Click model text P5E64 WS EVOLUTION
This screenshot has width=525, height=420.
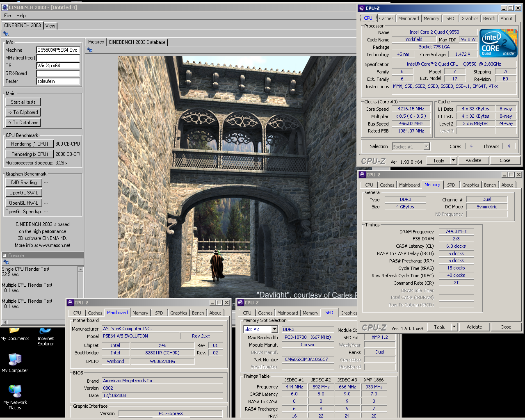[x=140, y=336]
